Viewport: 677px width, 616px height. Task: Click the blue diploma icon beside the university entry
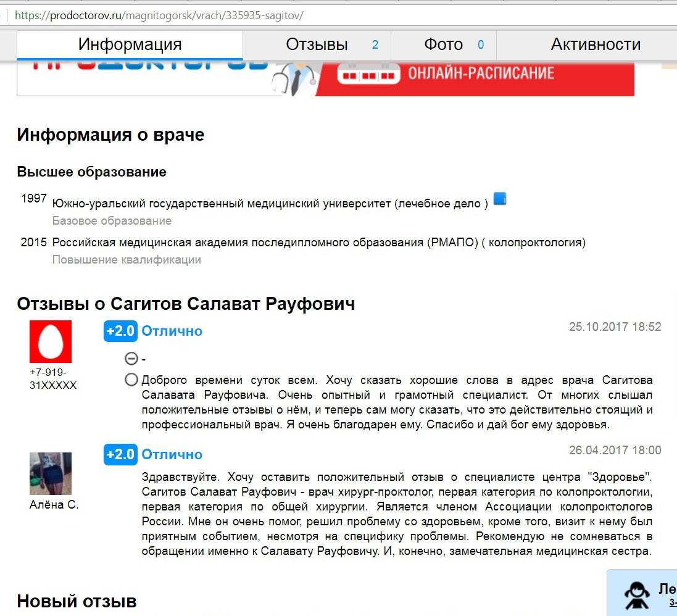[499, 199]
